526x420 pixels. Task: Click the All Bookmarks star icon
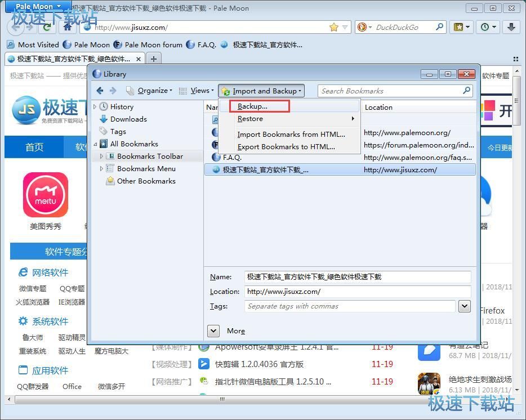[104, 144]
